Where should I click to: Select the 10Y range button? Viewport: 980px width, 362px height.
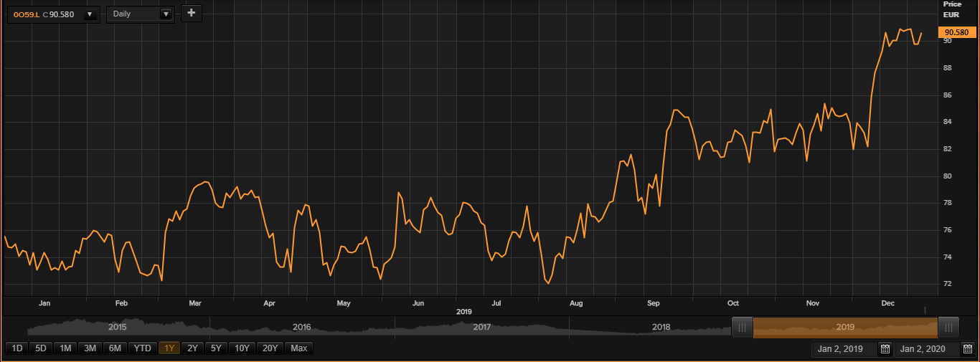point(242,348)
